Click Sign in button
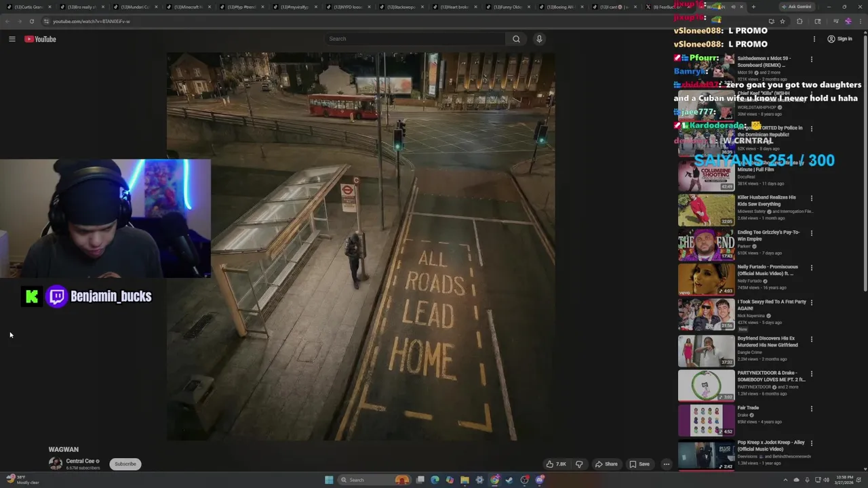This screenshot has width=868, height=488. (x=840, y=39)
